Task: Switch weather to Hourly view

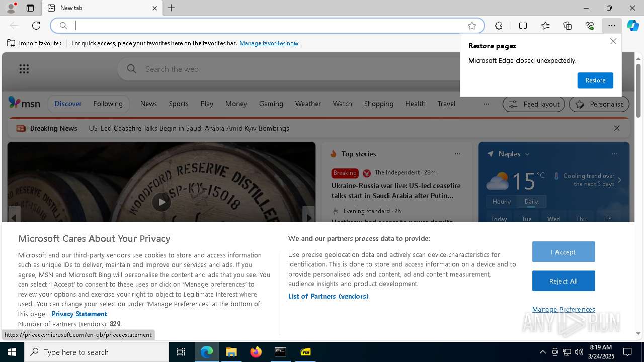Action: click(502, 202)
